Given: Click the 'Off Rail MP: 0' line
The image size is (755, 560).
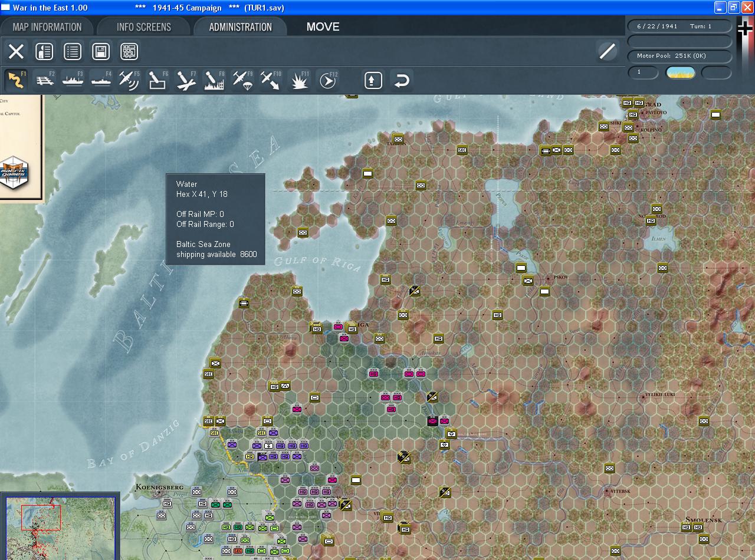Looking at the screenshot, I should coord(200,214).
